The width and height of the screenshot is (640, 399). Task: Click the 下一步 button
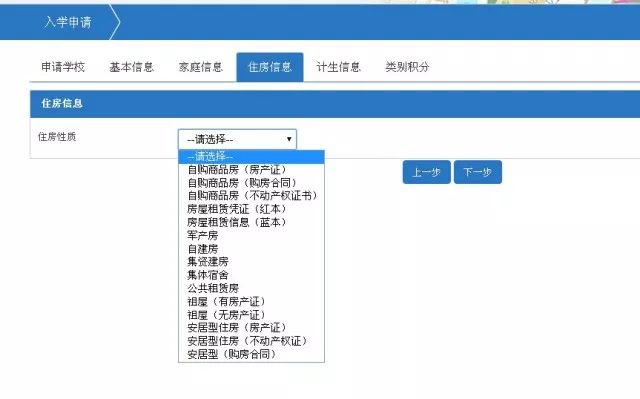[478, 172]
